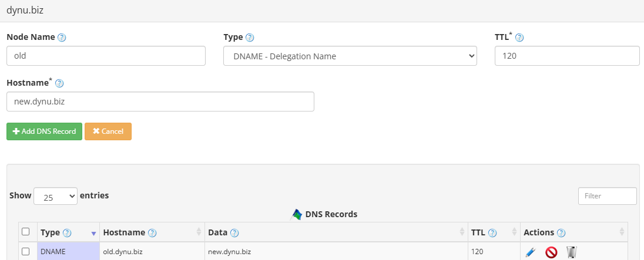Click help icon in Actions column header
Viewport: 644px width, 260px height.
561,233
